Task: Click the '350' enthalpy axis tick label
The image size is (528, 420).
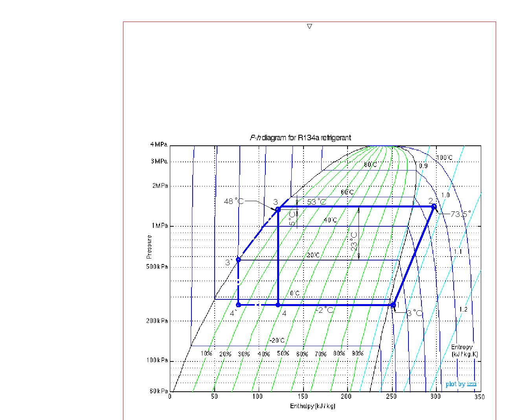Action: (x=480, y=397)
